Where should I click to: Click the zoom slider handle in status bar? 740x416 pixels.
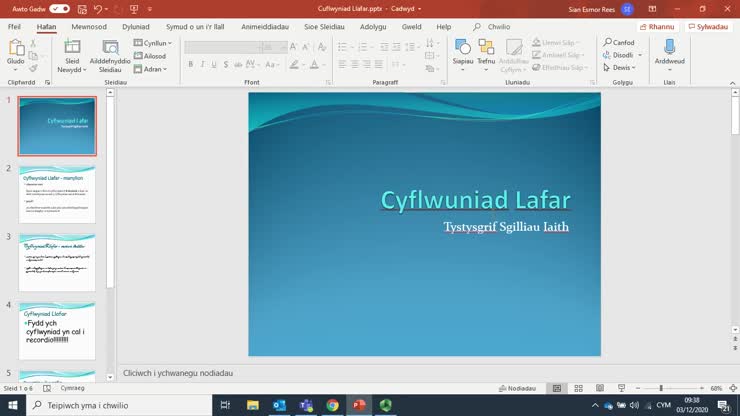661,388
